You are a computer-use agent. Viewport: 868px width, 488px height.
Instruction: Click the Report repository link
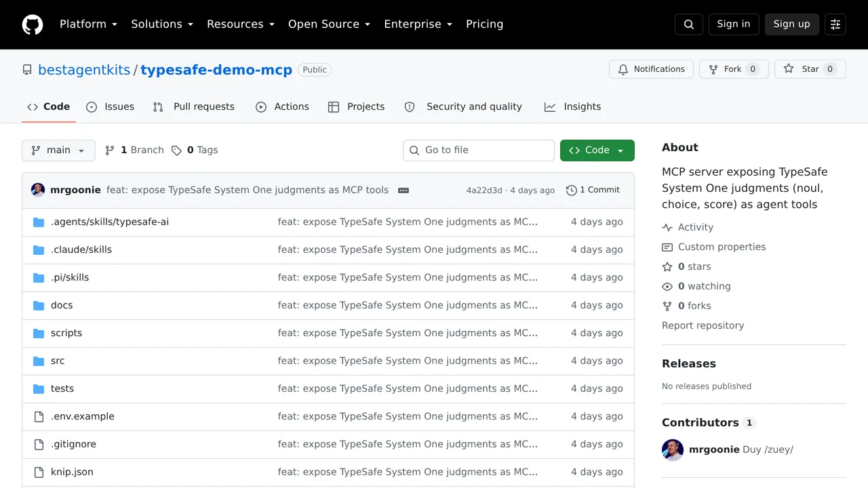703,326
